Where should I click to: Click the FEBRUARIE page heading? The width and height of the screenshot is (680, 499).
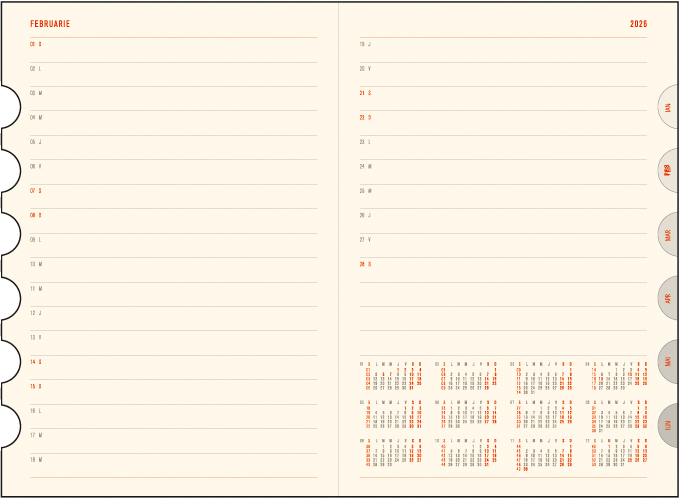tap(50, 23)
